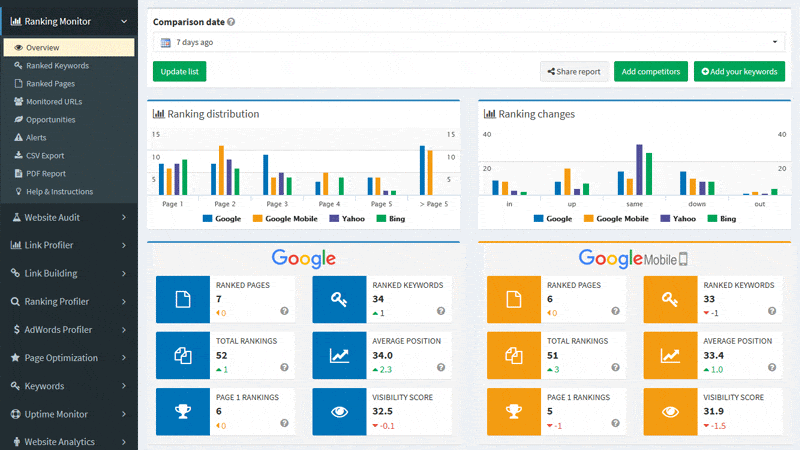The height and width of the screenshot is (450, 800).
Task: Click help icon on Google Mobile Page 1 Rankings
Action: click(615, 423)
